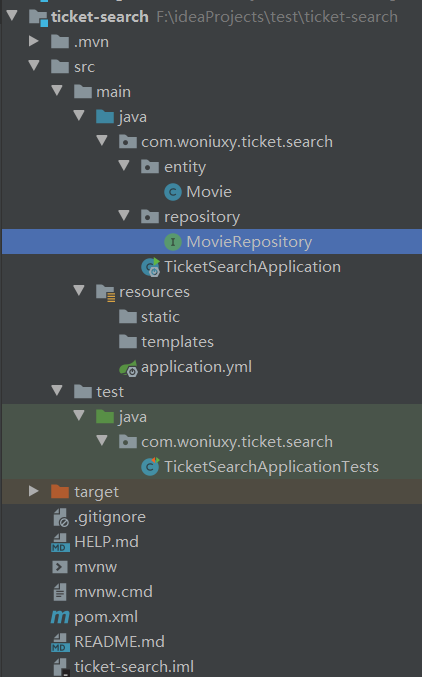
Task: Select the mvnw.cmd file
Action: (103, 592)
